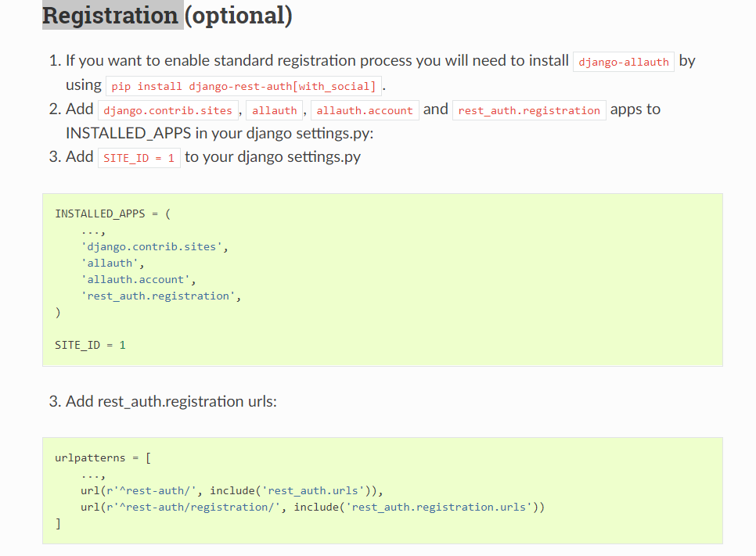Click 'urlpatterns = [' line in code block

[103, 457]
